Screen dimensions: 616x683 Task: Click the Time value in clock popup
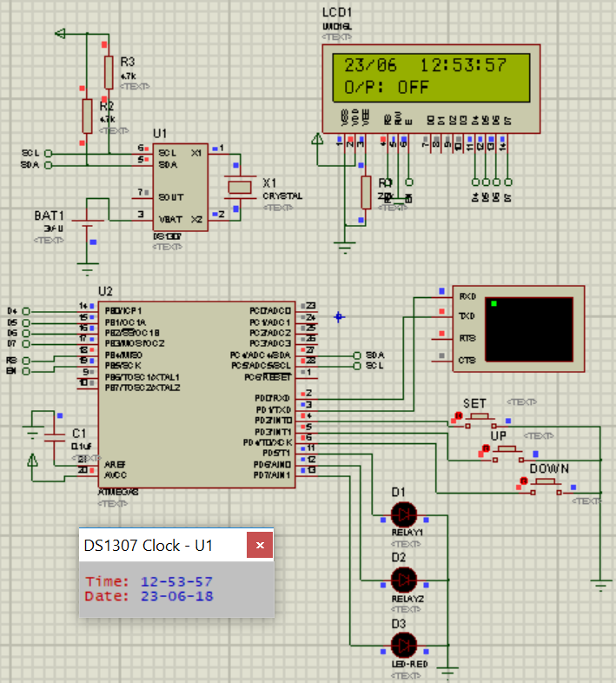tap(176, 581)
